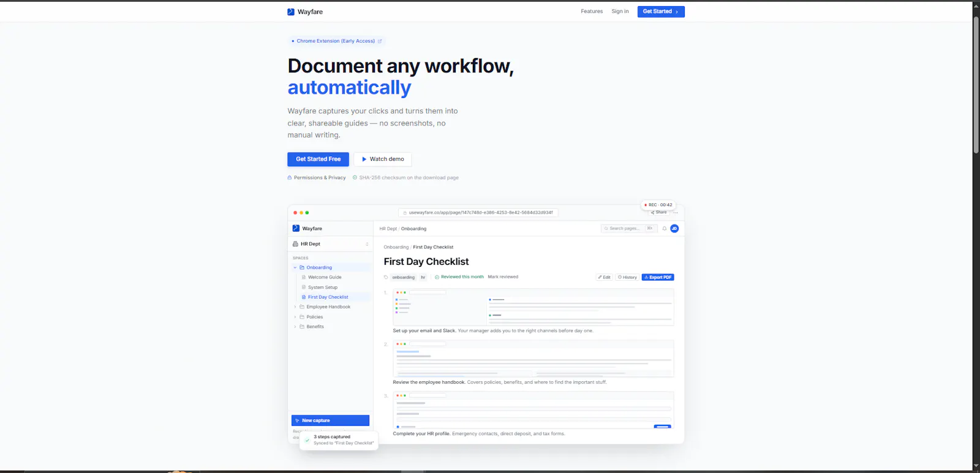Click the lock icon beside Permissions & Privacy
980x473 pixels.
coord(290,178)
